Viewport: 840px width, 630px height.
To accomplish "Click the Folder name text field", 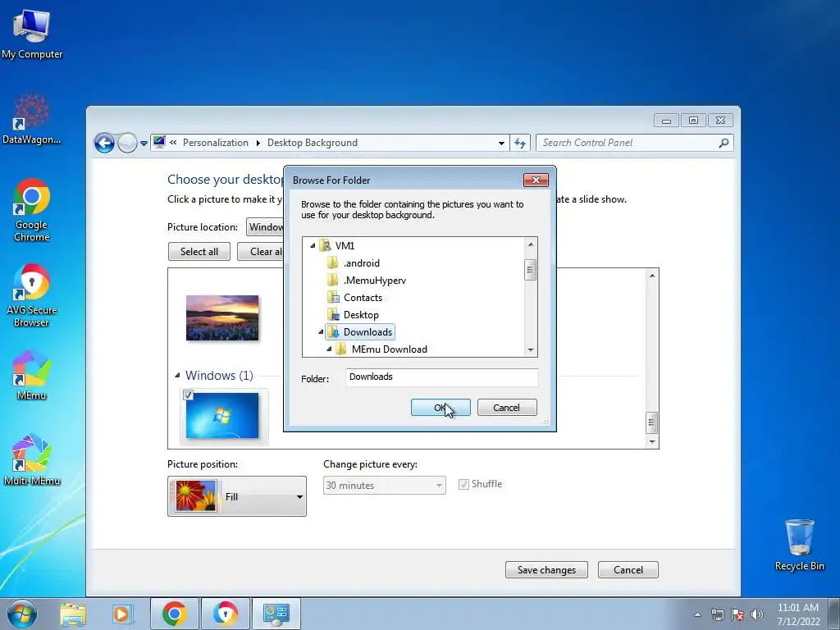I will pos(441,377).
